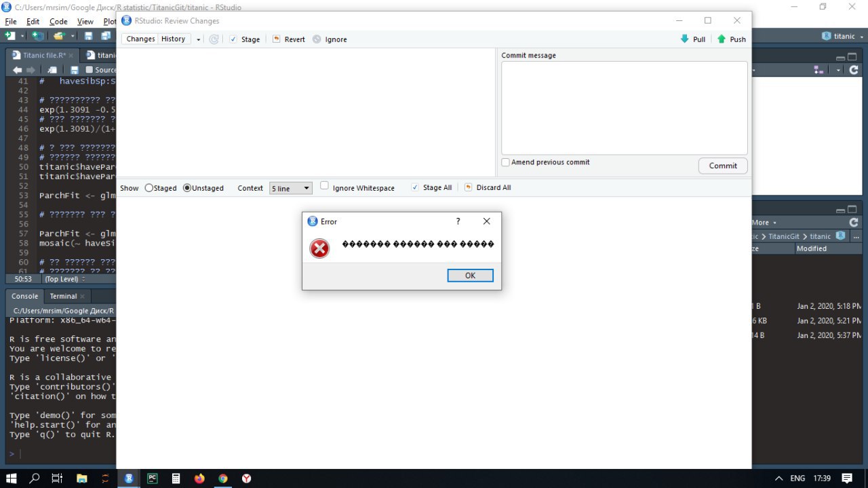Click the Commit button
Screen dimensions: 868x488
[x=723, y=166]
